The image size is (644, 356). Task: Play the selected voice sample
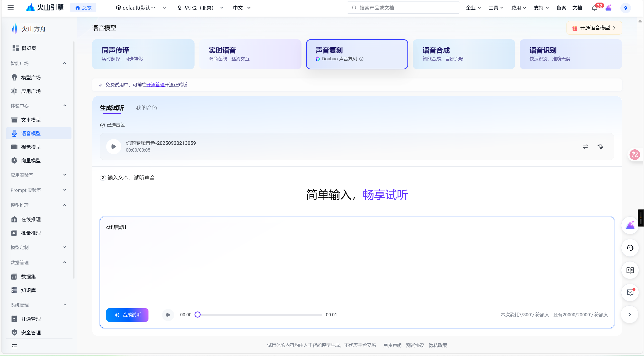[113, 147]
